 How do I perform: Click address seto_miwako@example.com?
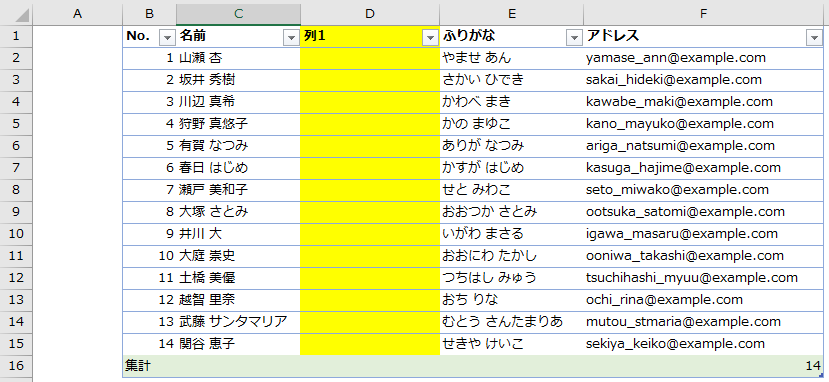pos(703,190)
